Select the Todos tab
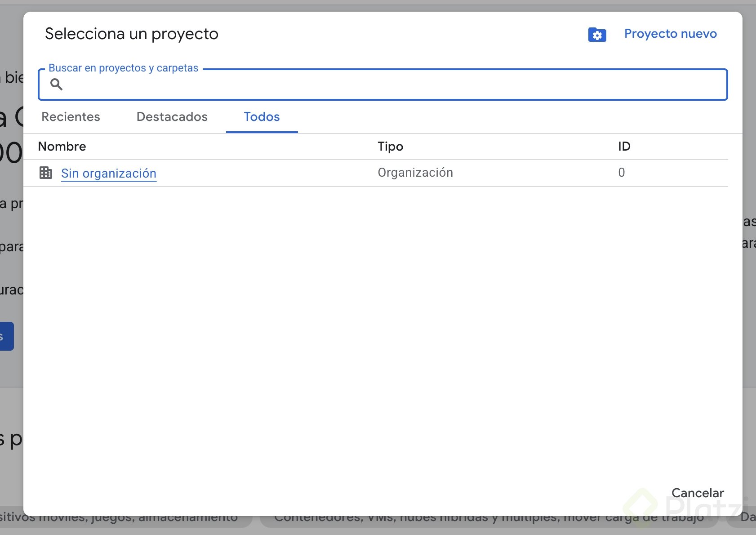Viewport: 756px width, 535px height. click(x=262, y=117)
